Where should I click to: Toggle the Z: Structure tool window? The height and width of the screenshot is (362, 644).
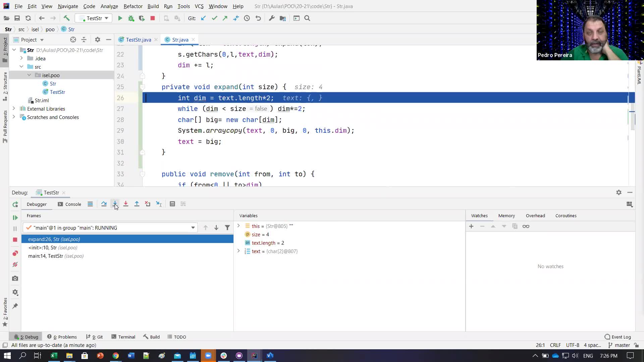5,86
